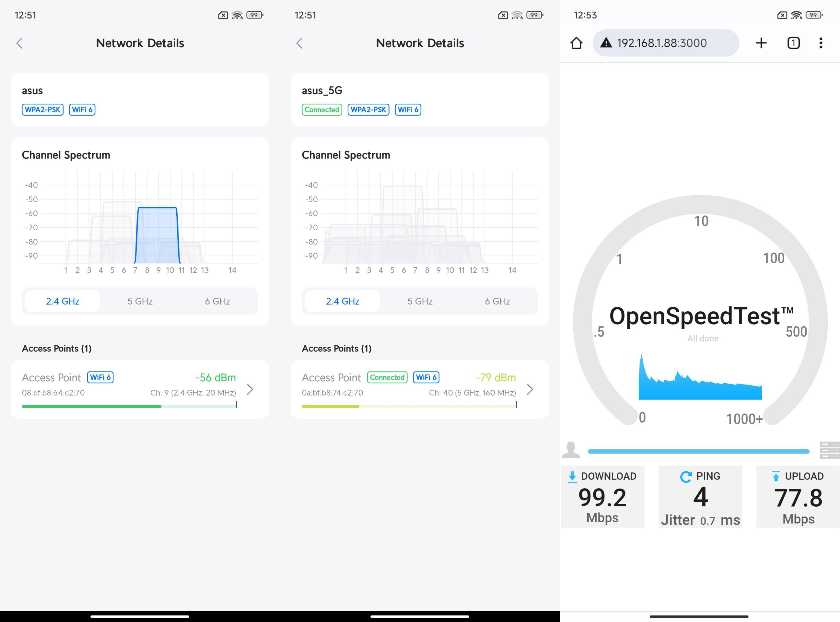Image resolution: width=840 pixels, height=622 pixels.
Task: Tap the WiFi 6 badge under asus_5G title
Action: click(x=408, y=109)
